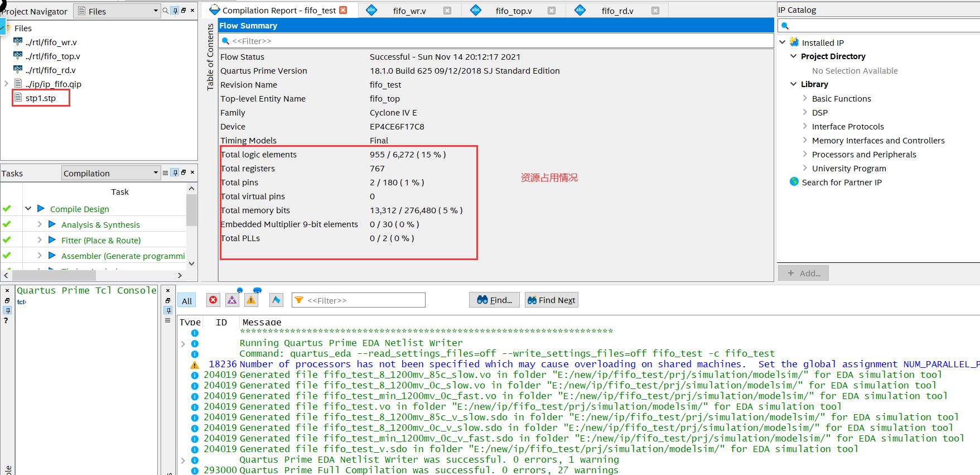
Task: Open the Compile Design task label
Action: tap(80, 209)
